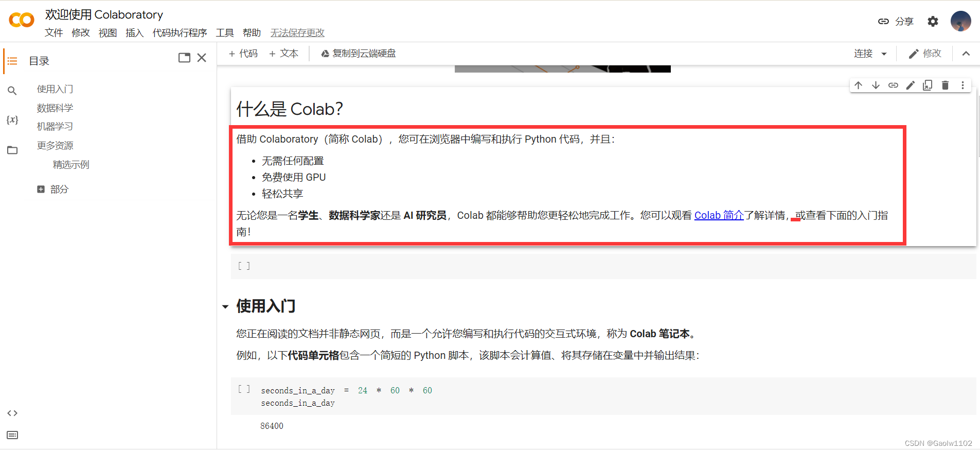Click the 欢迎使用 Colaboratory notebook title
The image size is (980, 451).
tap(104, 15)
